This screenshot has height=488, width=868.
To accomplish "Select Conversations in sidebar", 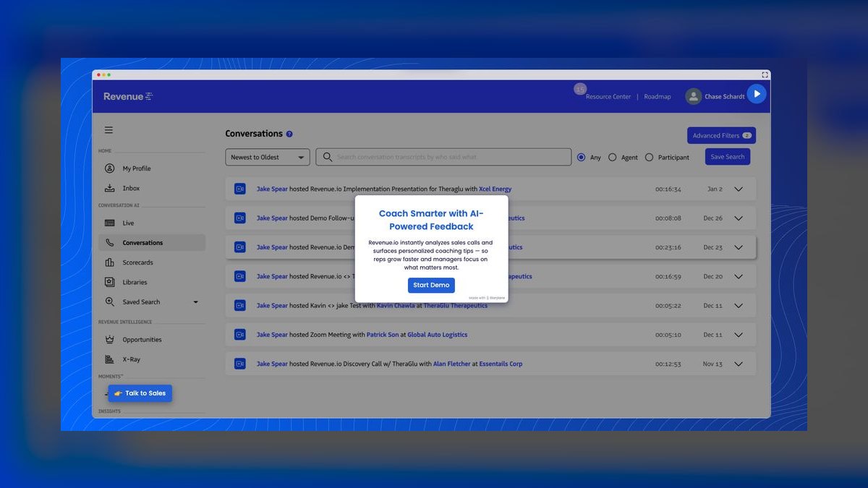I will coord(152,243).
